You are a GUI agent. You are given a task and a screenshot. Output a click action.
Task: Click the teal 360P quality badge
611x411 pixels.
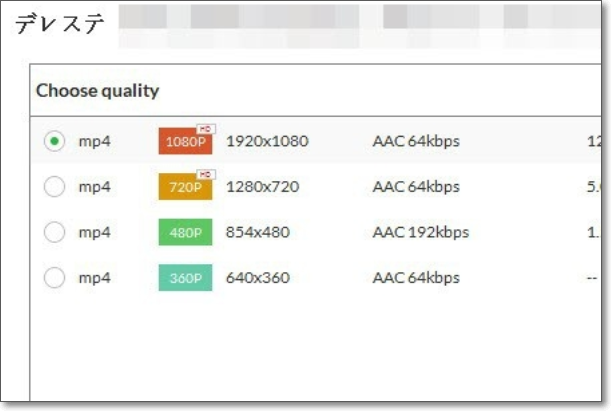pos(185,278)
